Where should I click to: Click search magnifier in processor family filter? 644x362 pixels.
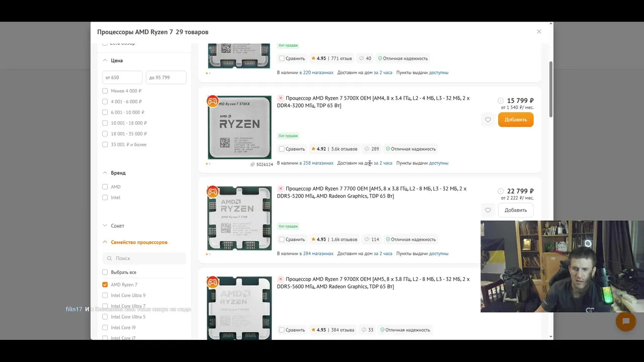(x=109, y=258)
